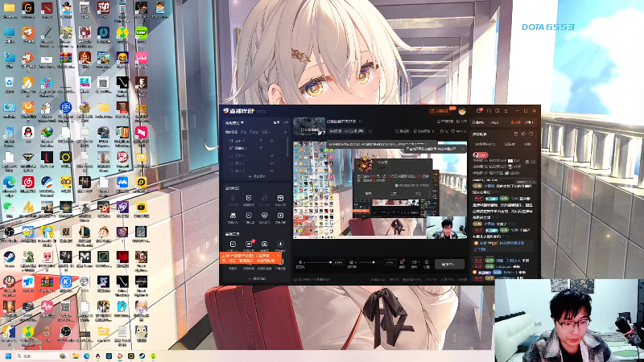Select the first tab of right side panel
The image size is (644, 362).
tap(478, 122)
